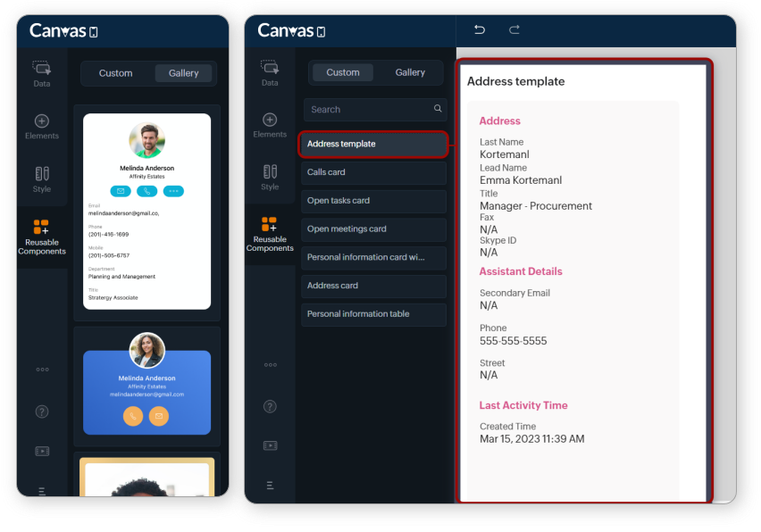Image resolution: width=761 pixels, height=532 pixels.
Task: Click the search magnifier icon in template search box
Action: pyautogui.click(x=438, y=109)
